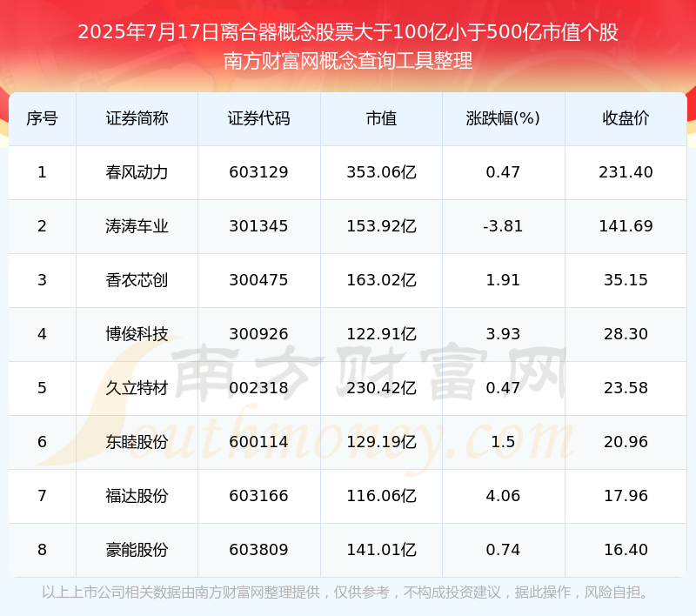
Task: Click the 涨跌幅(%) column header
Action: 503,118
